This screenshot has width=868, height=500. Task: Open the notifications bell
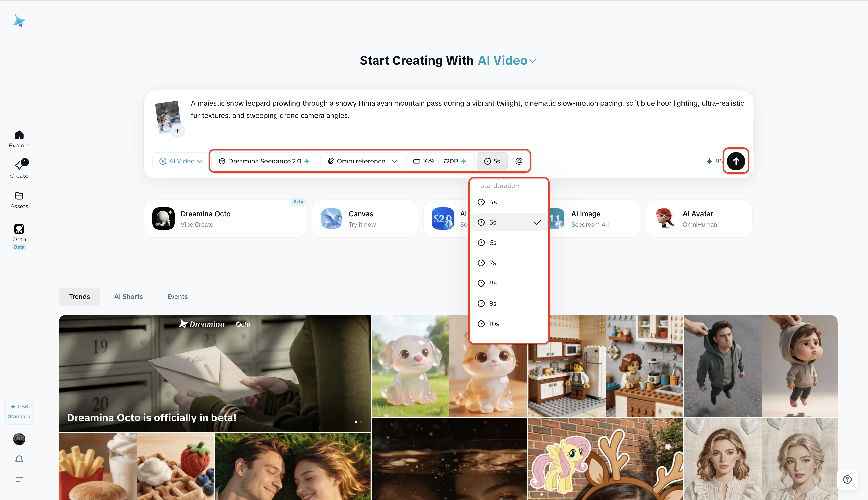(19, 459)
